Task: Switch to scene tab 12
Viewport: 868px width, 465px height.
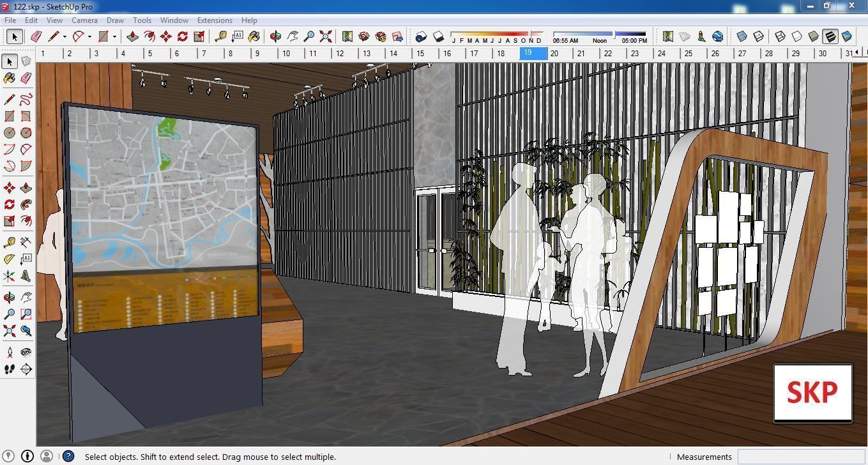Action: (x=346, y=54)
